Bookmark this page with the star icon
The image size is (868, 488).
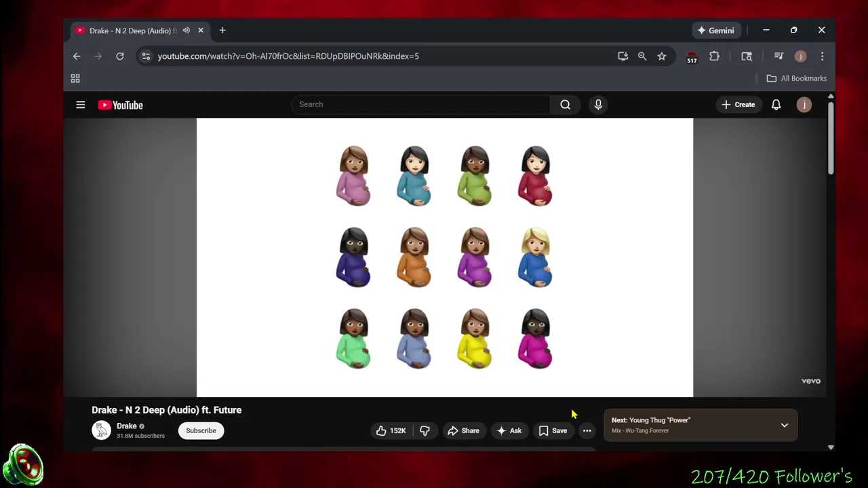pos(662,56)
